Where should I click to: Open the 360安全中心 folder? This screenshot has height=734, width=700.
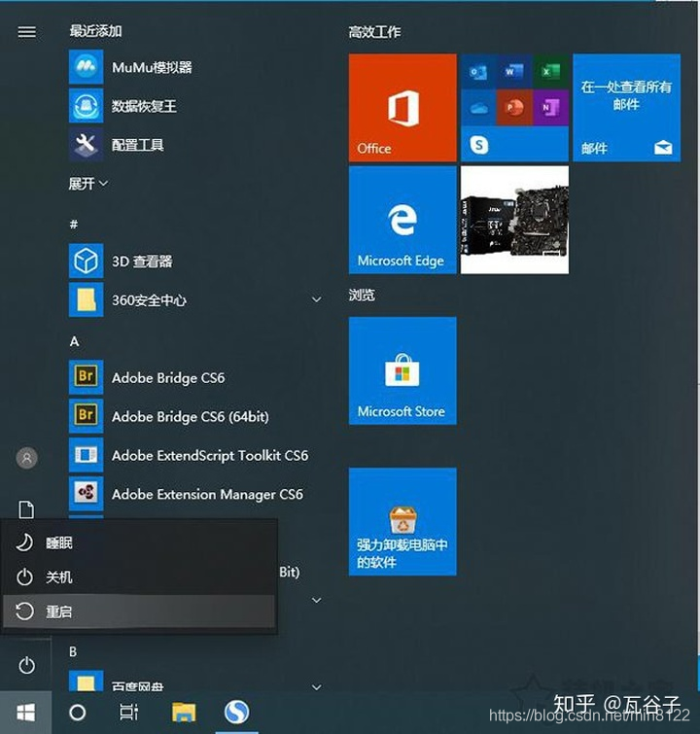pos(196,299)
